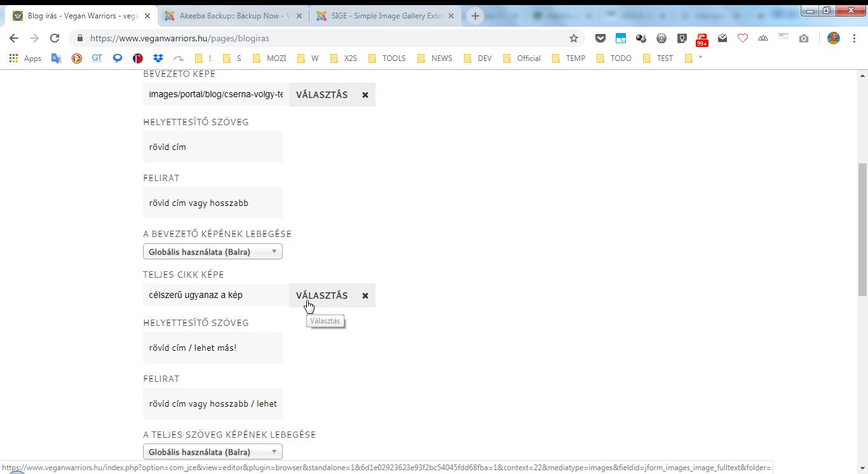Reload the page with the refresh icon

(55, 38)
